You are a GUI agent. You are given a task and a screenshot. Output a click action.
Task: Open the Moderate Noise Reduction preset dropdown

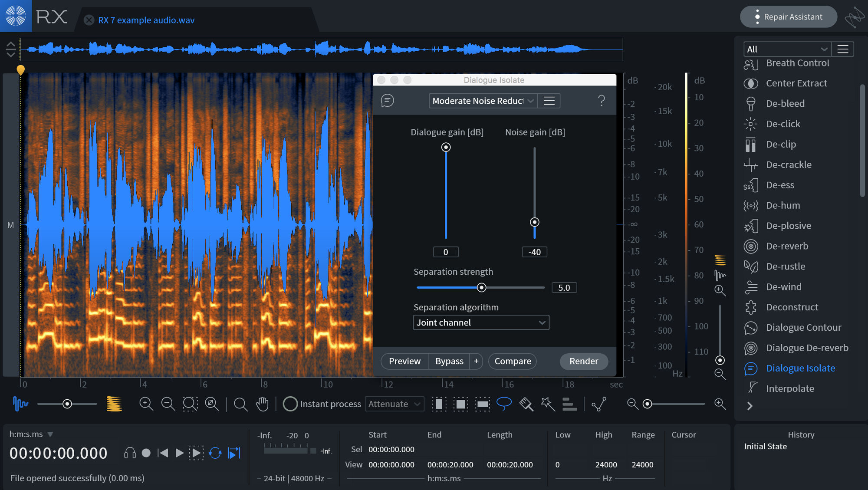[483, 101]
